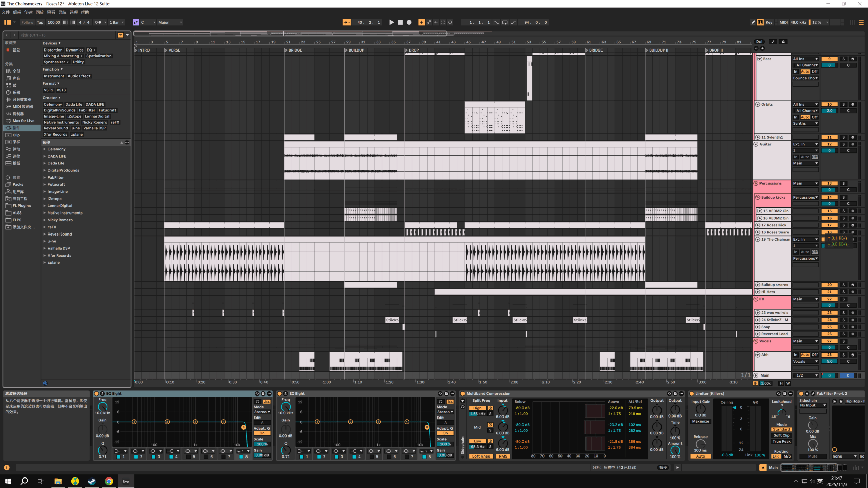The image size is (868, 488).
Task: Click the Del button above track headers
Action: pos(759,41)
